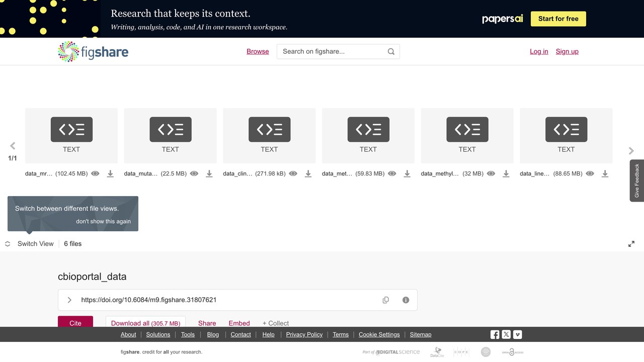The height and width of the screenshot is (362, 644).
Task: Preview the 22.5 MB data_muta file
Action: [x=194, y=173]
